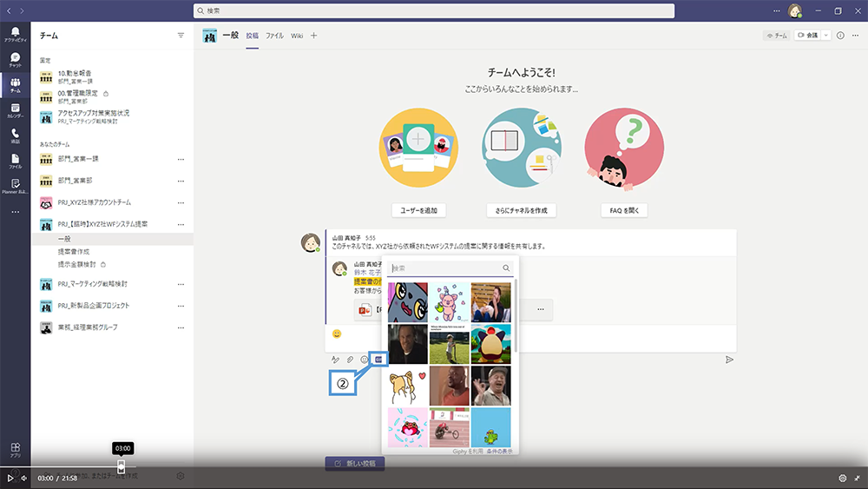
Task: Go forward with the title bar forward arrow
Action: pos(23,10)
